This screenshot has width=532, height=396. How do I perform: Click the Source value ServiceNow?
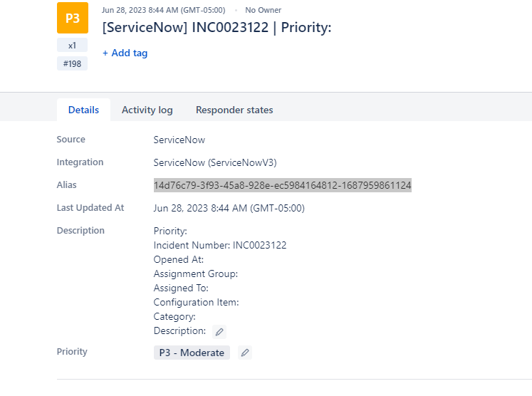[179, 140]
